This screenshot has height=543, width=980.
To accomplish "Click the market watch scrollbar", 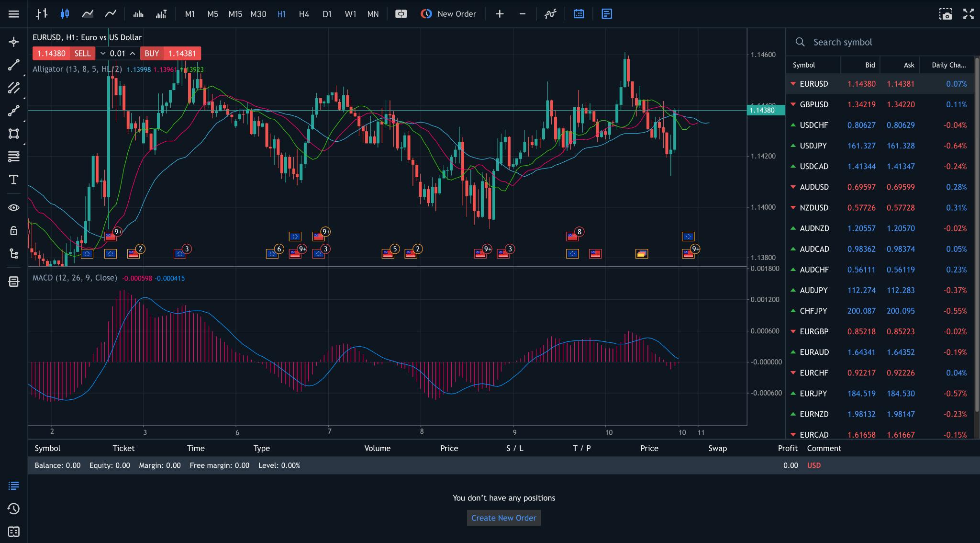I will pos(977,235).
